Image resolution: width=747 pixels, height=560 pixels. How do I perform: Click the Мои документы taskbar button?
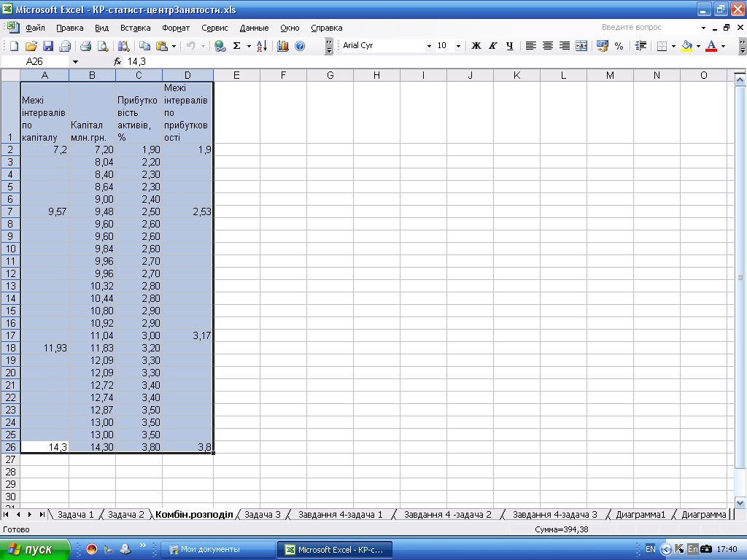tap(217, 549)
